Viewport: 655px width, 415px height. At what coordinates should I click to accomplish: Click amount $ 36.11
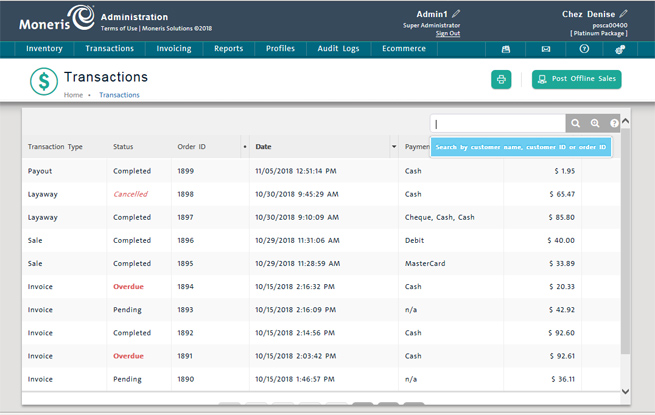click(563, 379)
